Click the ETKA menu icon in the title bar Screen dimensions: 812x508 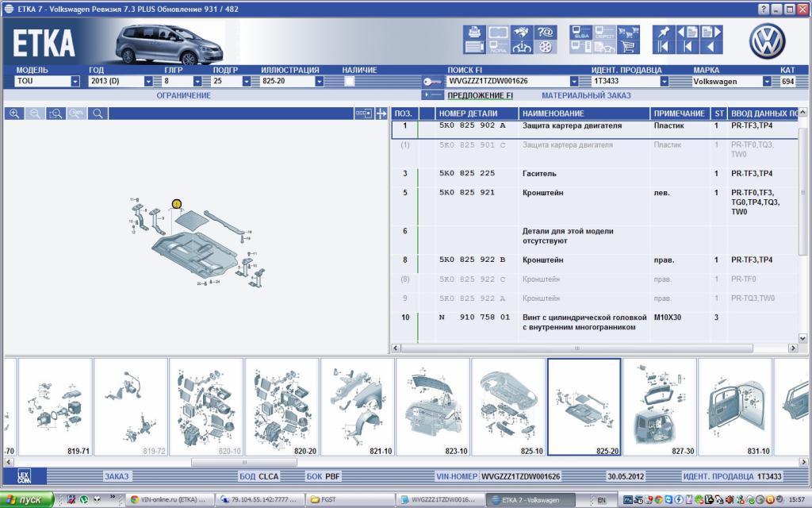[x=9, y=9]
